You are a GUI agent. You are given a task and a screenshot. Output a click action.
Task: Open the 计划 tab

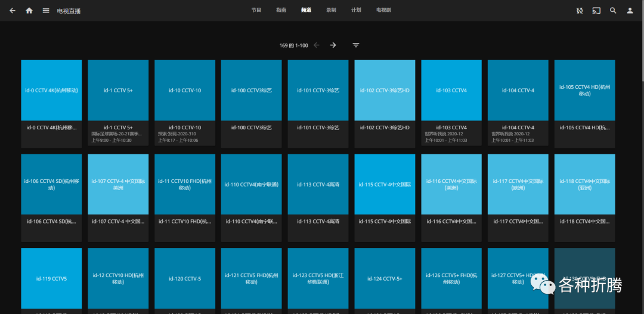tap(356, 10)
